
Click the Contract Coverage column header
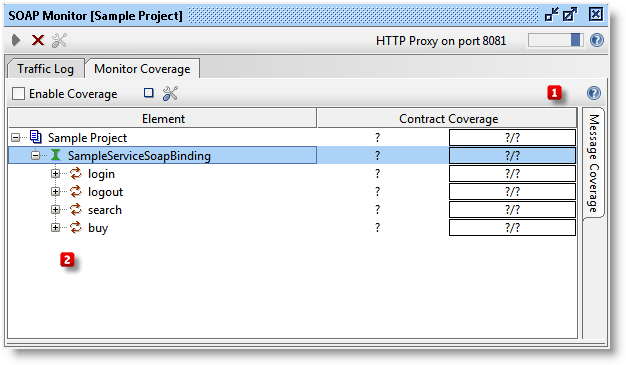click(448, 119)
